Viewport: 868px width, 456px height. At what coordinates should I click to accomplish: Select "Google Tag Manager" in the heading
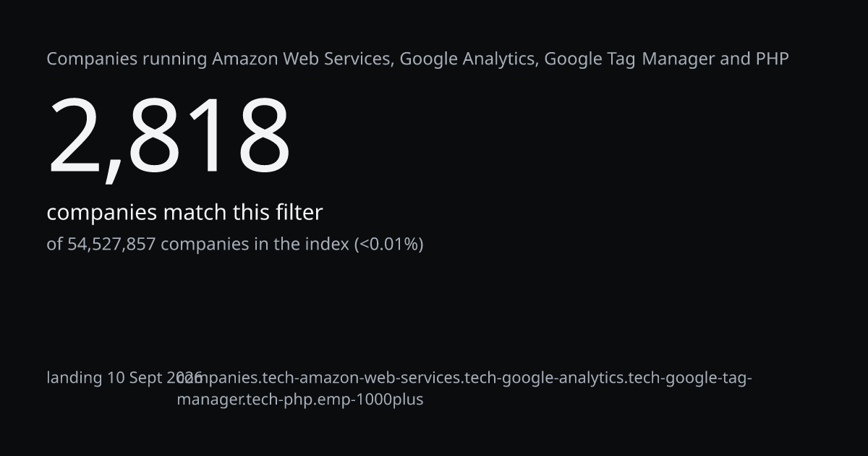pos(629,59)
